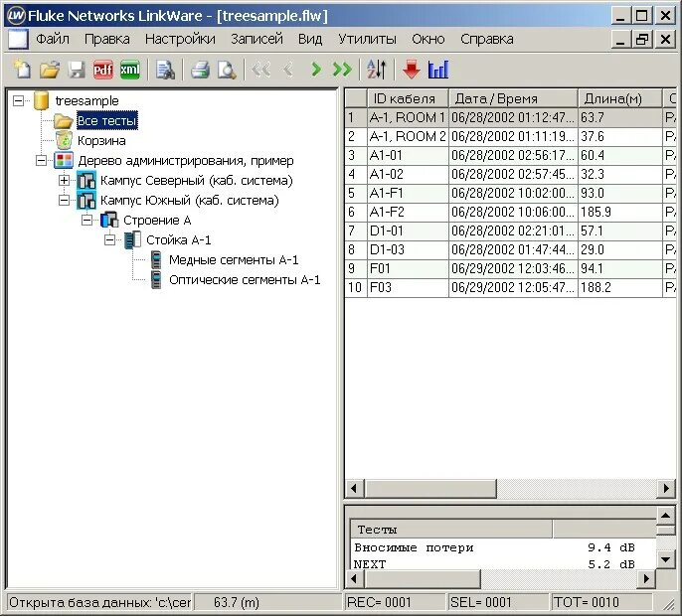Click the Save floppy disk icon

[x=77, y=70]
